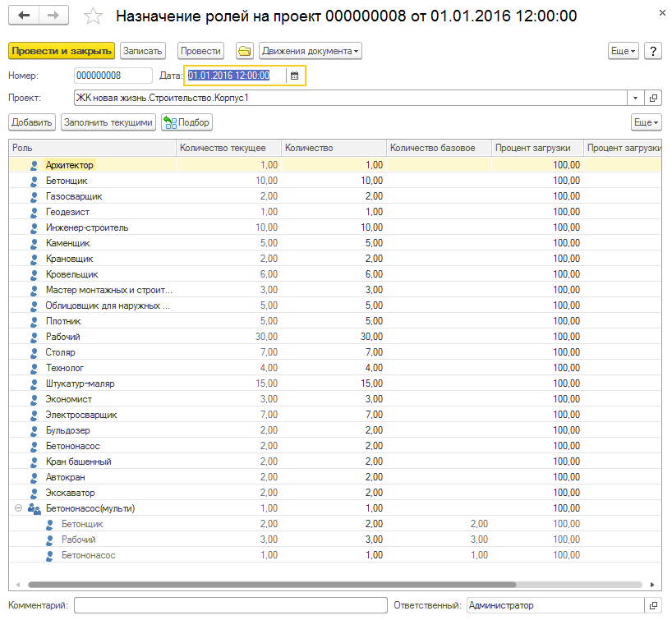Select the Инженер-строитель row
The image size is (672, 620).
334,227
